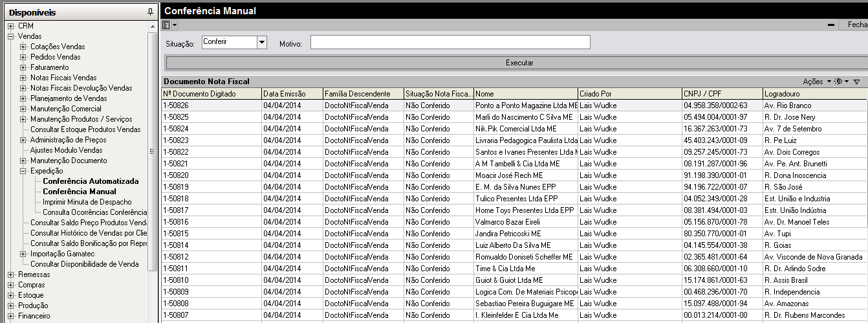868x323 pixels.
Task: Expand the CRM tree node
Action: coord(11,26)
